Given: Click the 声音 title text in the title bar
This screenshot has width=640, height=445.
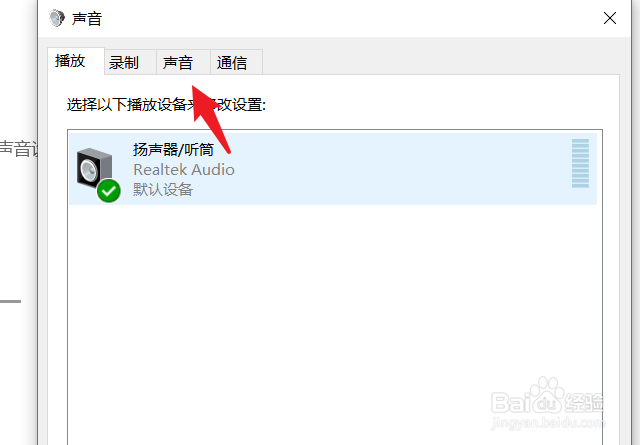Looking at the screenshot, I should pos(87,18).
